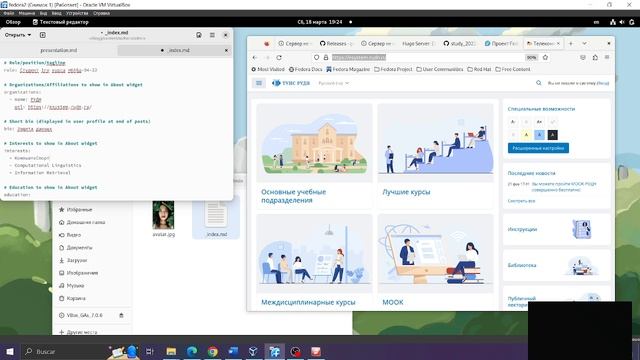Click the ТУИС РУДН logo
Viewport: 640px width, 360px height.
(x=291, y=83)
